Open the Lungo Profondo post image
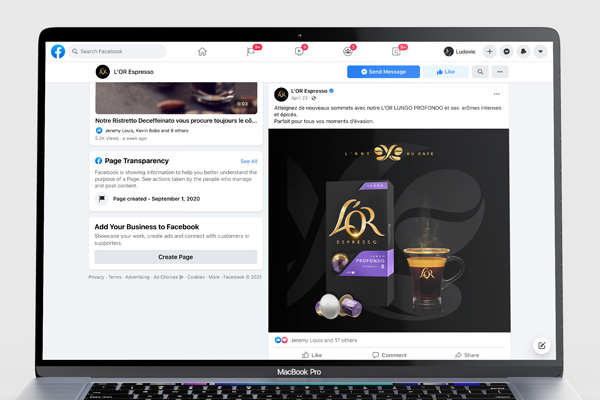 389,230
